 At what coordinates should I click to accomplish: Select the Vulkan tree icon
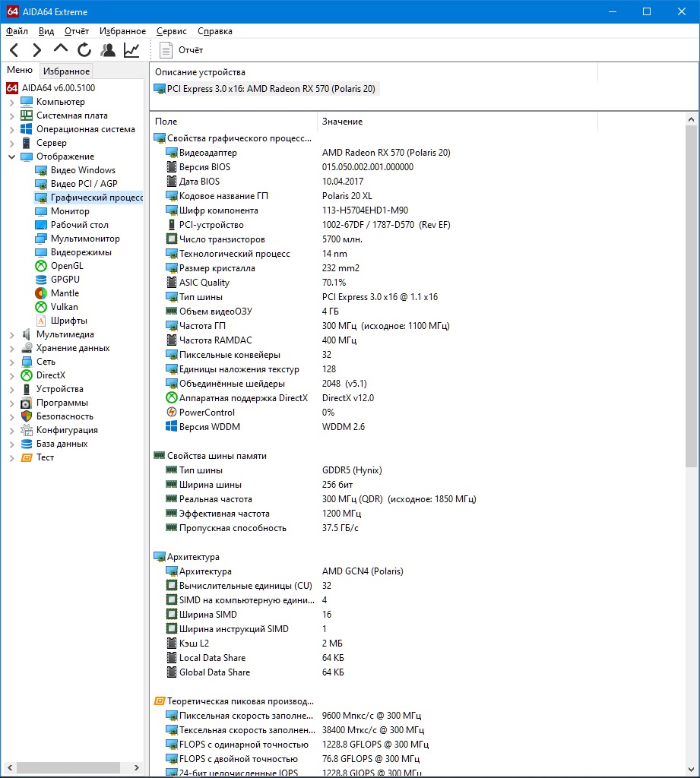click(x=41, y=307)
